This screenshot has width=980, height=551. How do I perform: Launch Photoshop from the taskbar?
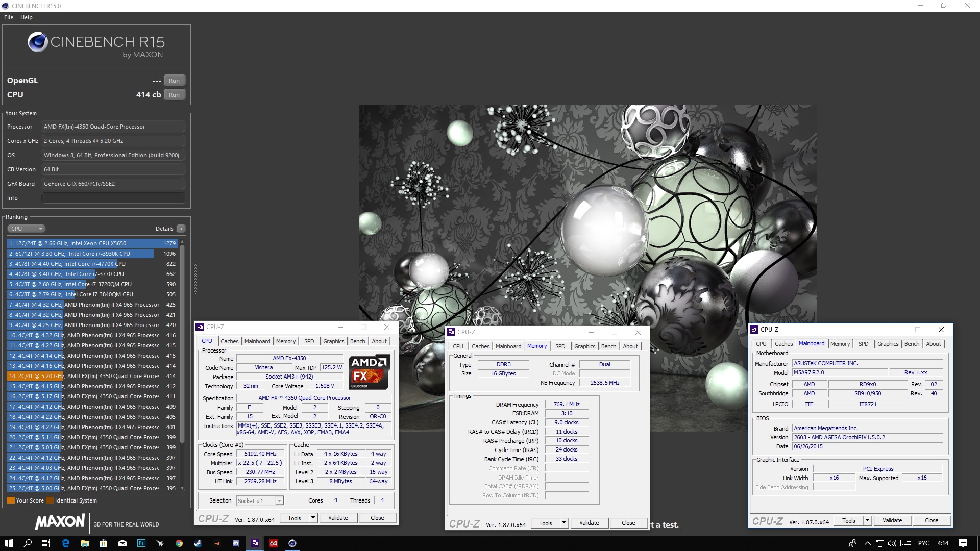141,543
